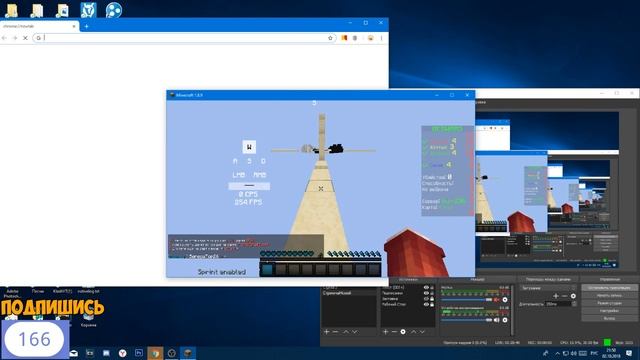Select first hotbar slot in Minecraft

(x=267, y=269)
